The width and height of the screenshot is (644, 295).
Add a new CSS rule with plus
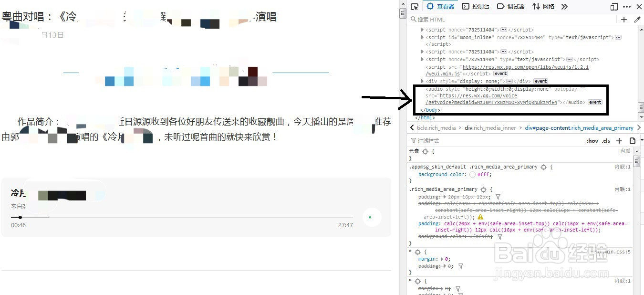[619, 141]
